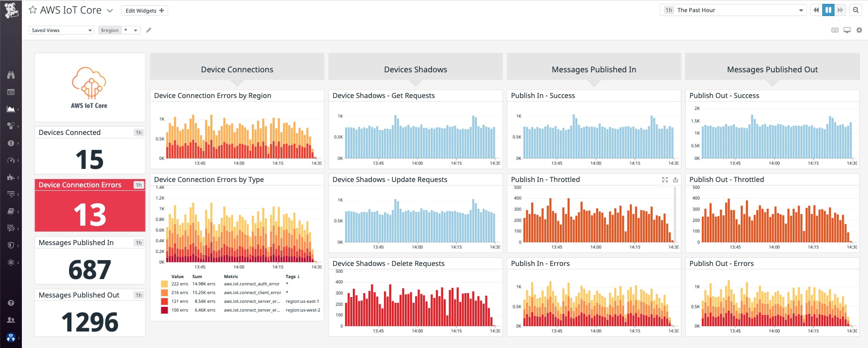Screen dimensions: 868x348
Task: Pause live dashboard updates
Action: [828, 10]
